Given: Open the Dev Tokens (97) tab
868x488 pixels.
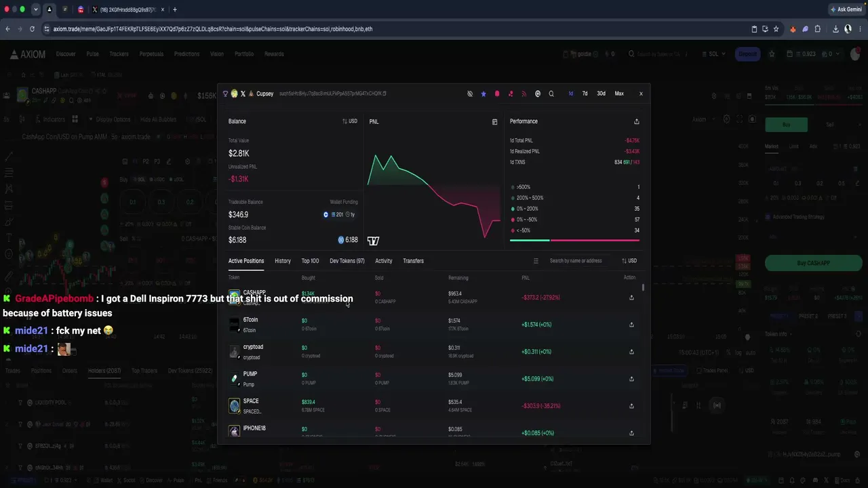Looking at the screenshot, I should (x=347, y=261).
